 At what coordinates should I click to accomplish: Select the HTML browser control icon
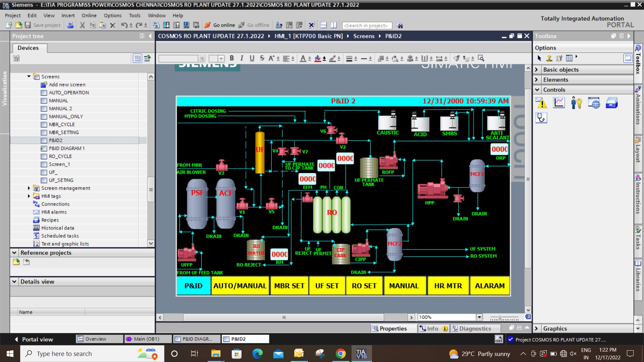click(x=594, y=103)
